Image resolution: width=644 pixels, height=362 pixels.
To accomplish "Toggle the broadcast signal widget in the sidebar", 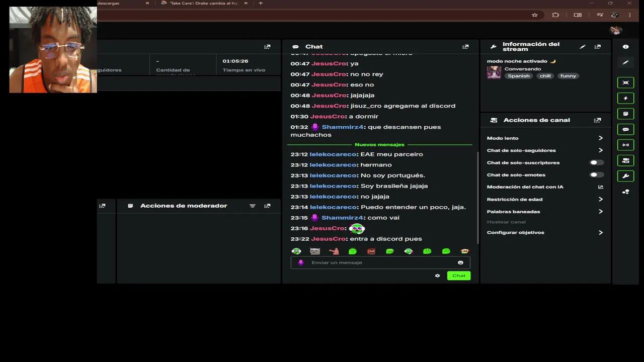I will pos(625,145).
